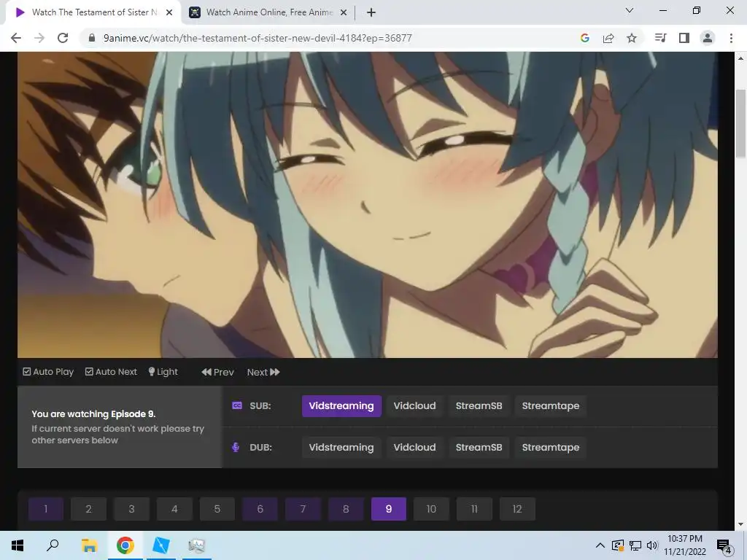View site information via the lock icon

[x=92, y=38]
